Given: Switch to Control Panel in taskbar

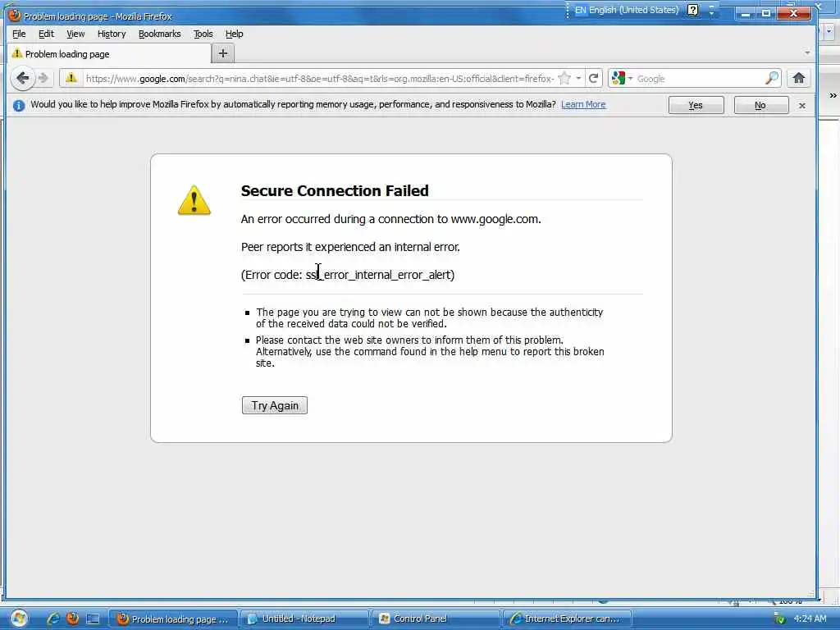Looking at the screenshot, I should point(435,619).
